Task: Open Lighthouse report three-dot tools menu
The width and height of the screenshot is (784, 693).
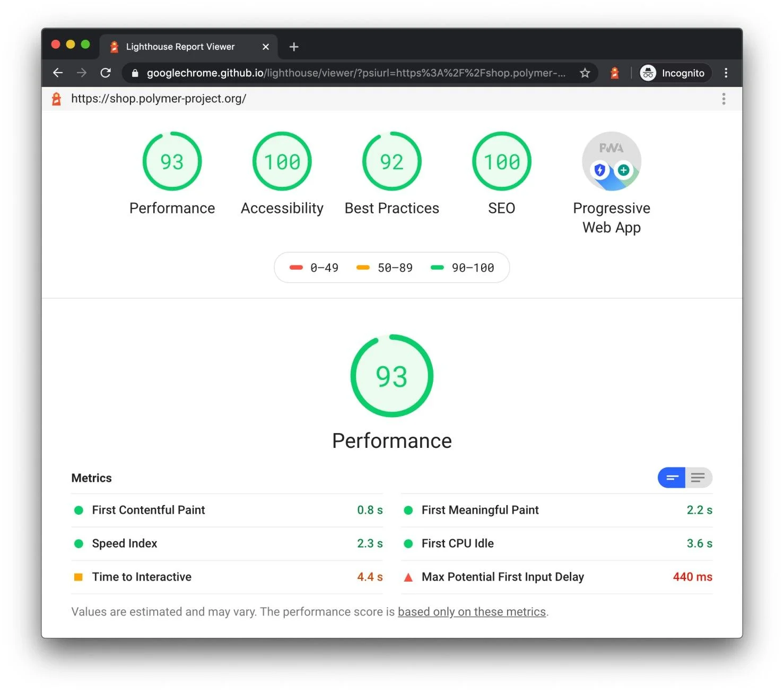Action: click(724, 99)
